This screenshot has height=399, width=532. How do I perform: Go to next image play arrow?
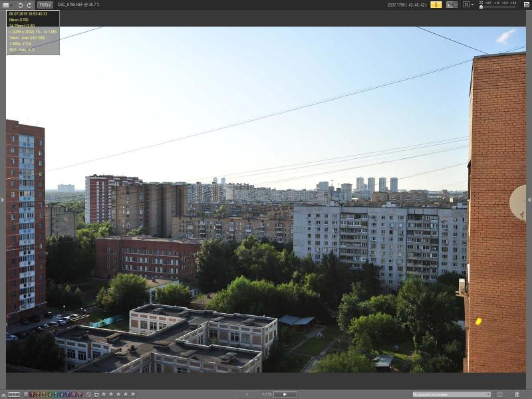point(285,394)
